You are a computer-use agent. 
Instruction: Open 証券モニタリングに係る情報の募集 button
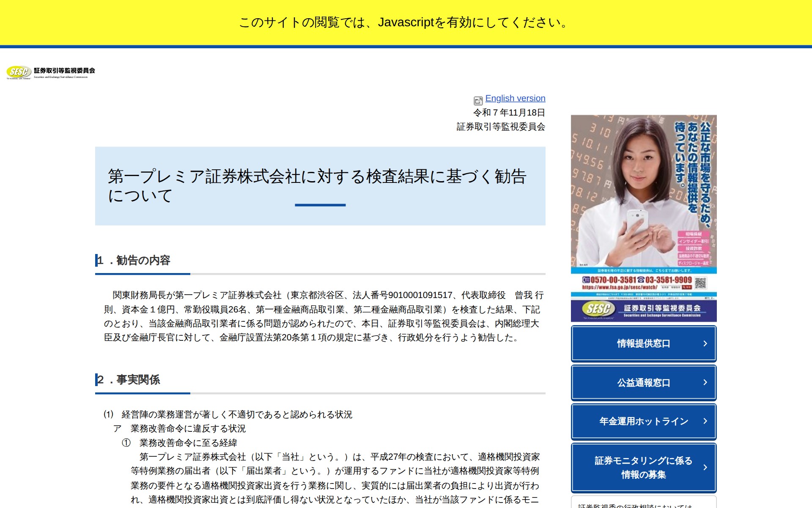pyautogui.click(x=643, y=467)
